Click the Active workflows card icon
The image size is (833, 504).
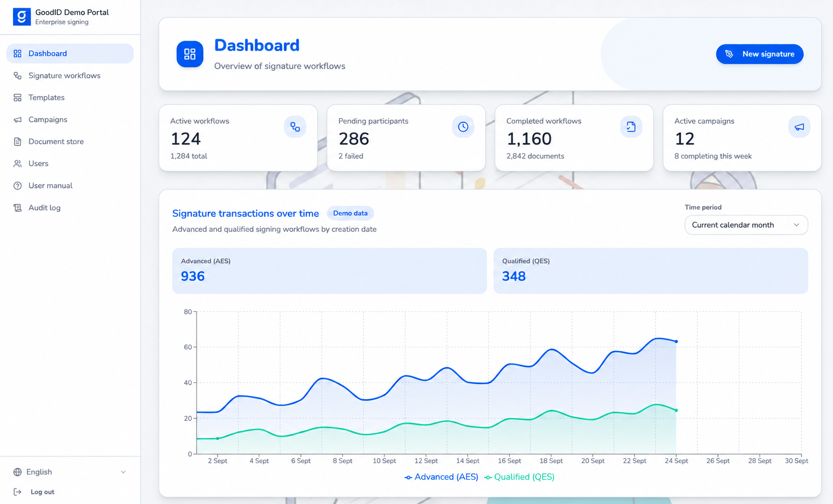tap(295, 127)
